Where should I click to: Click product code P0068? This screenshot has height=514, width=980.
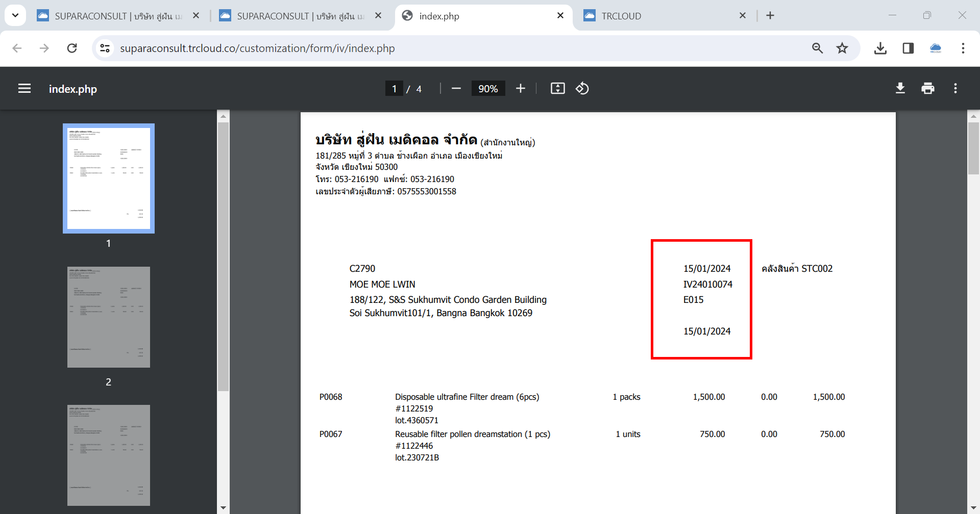(x=331, y=397)
